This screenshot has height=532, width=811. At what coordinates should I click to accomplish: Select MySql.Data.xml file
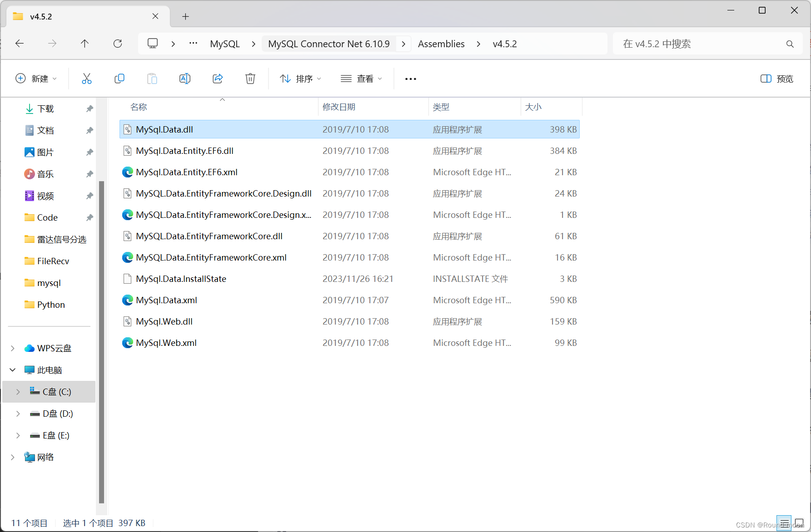tap(349, 300)
